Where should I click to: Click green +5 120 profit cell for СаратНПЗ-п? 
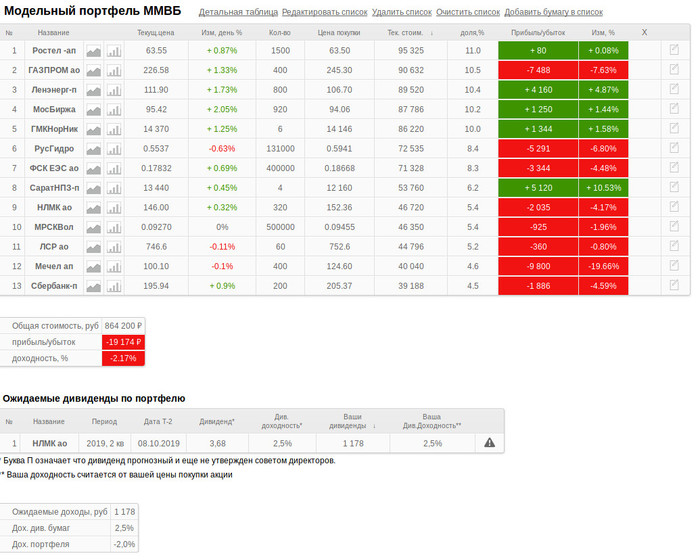click(x=538, y=187)
